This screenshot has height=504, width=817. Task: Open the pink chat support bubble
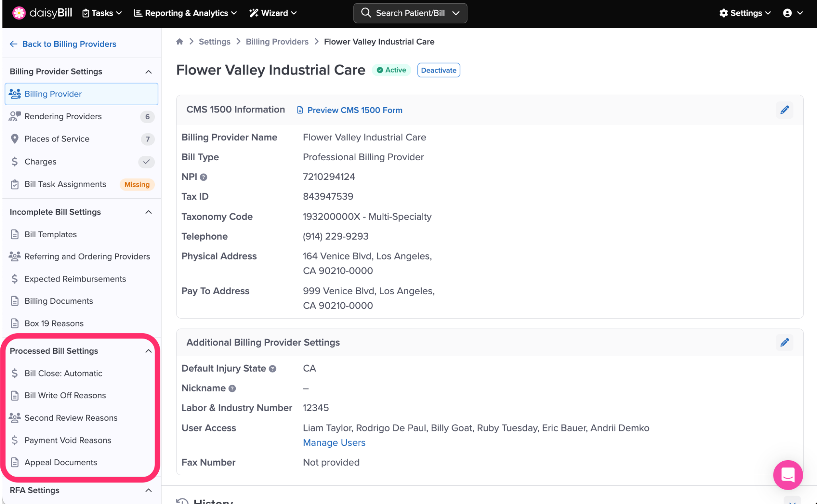click(x=787, y=474)
